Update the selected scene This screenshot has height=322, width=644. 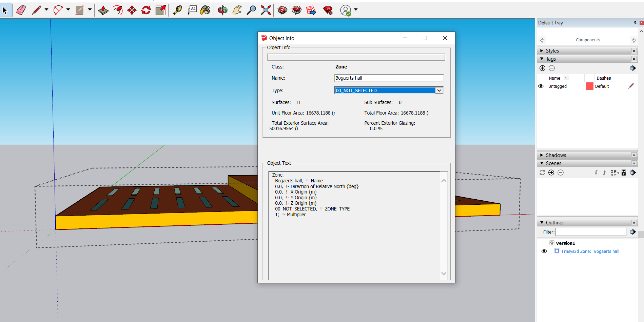542,173
